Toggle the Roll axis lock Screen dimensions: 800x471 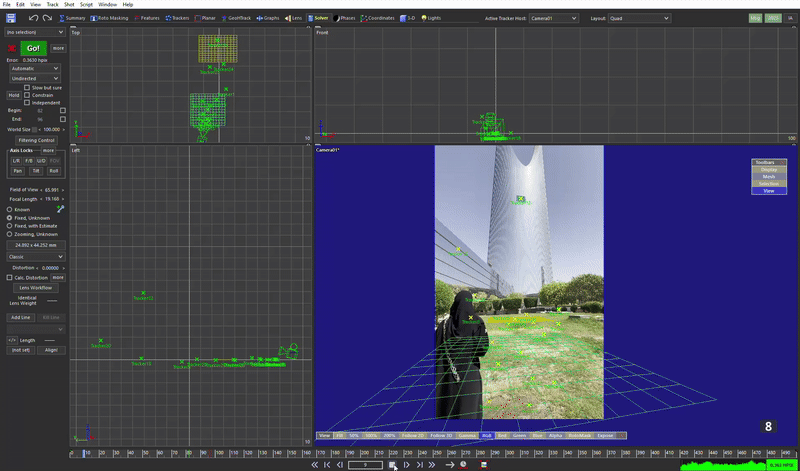coord(54,171)
